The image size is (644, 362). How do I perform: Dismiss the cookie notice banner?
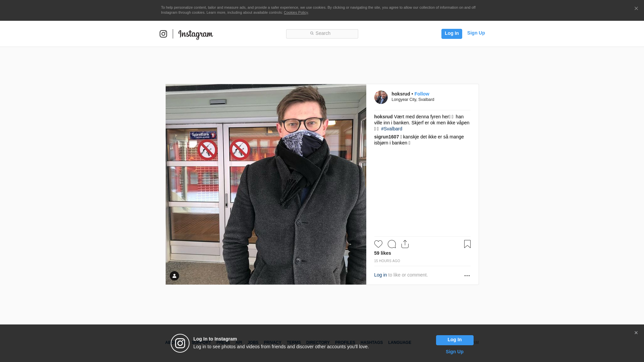636,9
